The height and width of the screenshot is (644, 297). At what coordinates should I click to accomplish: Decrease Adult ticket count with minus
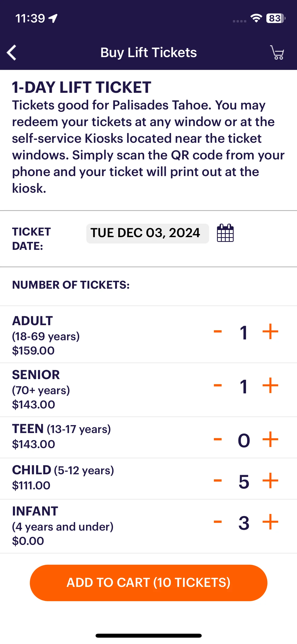[x=218, y=332]
